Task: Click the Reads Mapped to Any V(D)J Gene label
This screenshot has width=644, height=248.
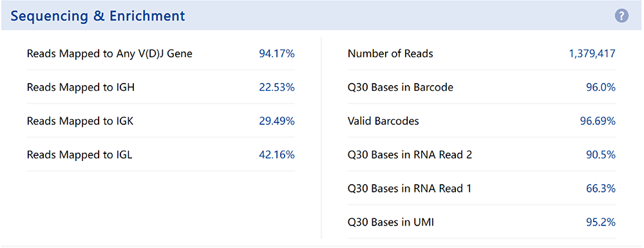Action: pyautogui.click(x=109, y=54)
